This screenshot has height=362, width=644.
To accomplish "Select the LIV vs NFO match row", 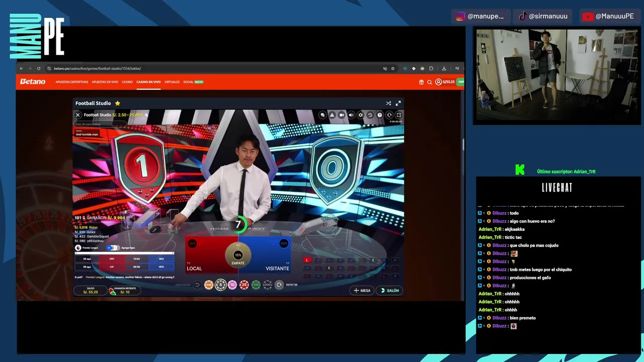I will [124, 267].
